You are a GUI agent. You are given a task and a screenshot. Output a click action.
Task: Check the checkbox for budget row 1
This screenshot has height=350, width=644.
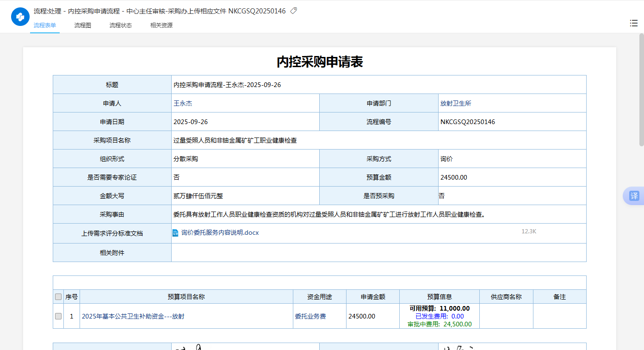(x=58, y=316)
